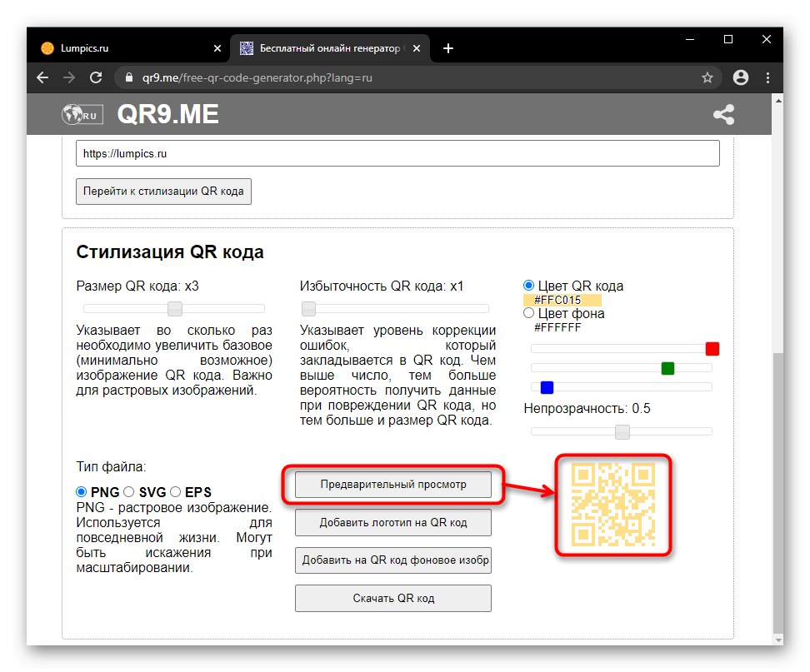
Task: Click the Стилизация QR кода heading
Action: 170,251
